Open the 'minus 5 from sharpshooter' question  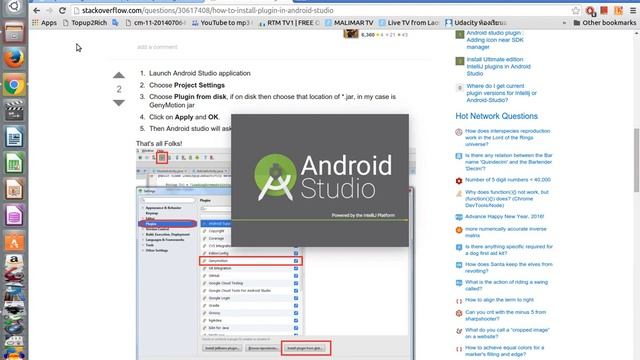click(505, 316)
